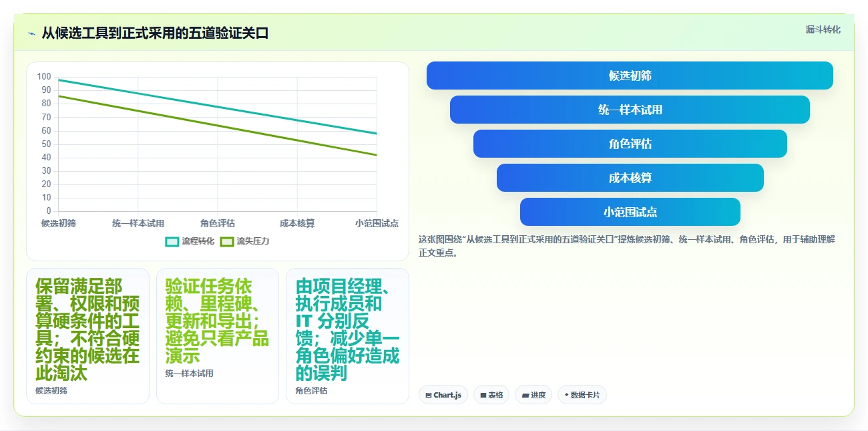Click the icon in the 进度 chip
Screen dimensions: 868x431
coord(525,395)
